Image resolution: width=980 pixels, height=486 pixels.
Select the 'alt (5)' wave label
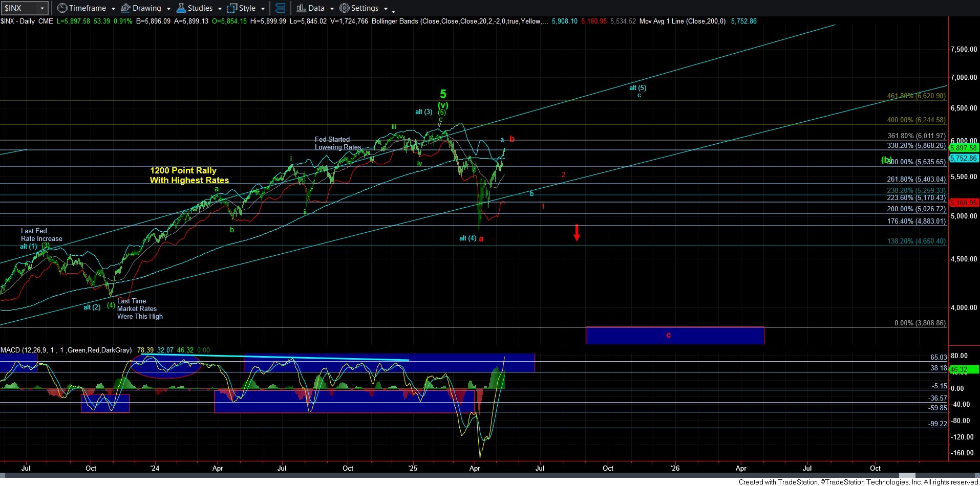coord(637,87)
